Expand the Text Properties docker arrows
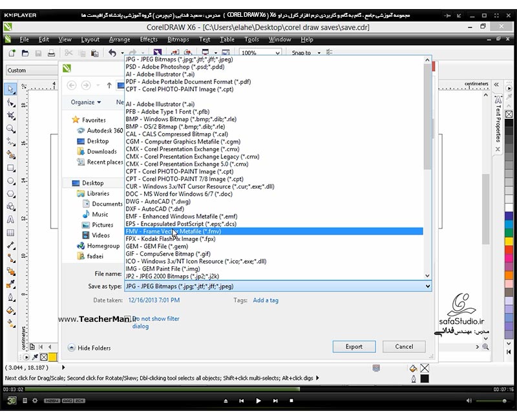This screenshot has width=517, height=420. [496, 85]
